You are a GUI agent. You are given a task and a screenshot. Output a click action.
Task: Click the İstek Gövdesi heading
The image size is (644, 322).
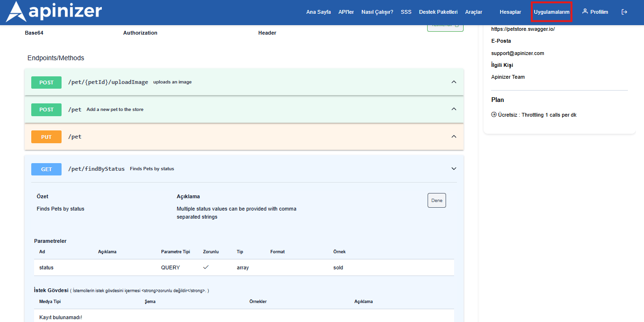51,290
